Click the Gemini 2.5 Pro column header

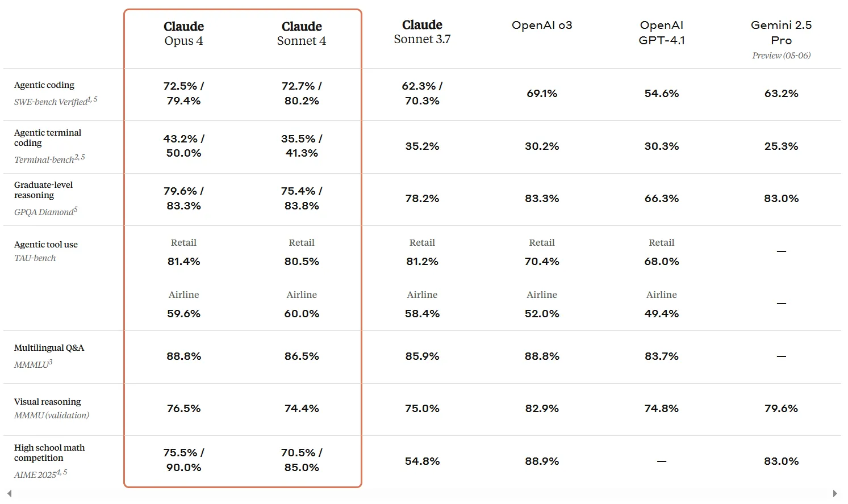tap(781, 32)
